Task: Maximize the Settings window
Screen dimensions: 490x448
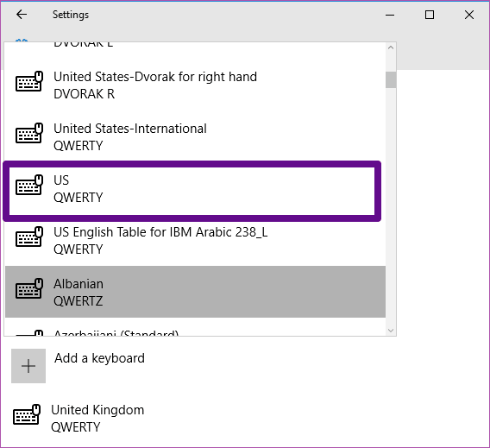Action: pos(430,15)
